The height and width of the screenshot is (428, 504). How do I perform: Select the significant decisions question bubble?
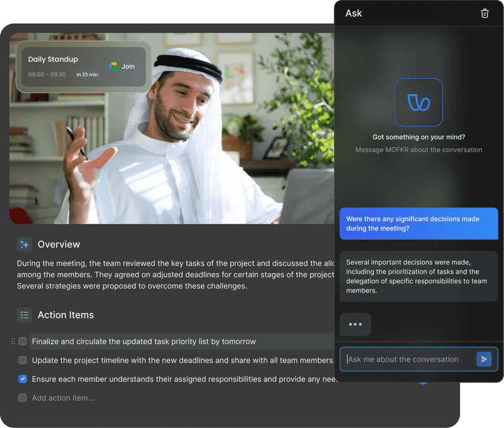coord(418,224)
